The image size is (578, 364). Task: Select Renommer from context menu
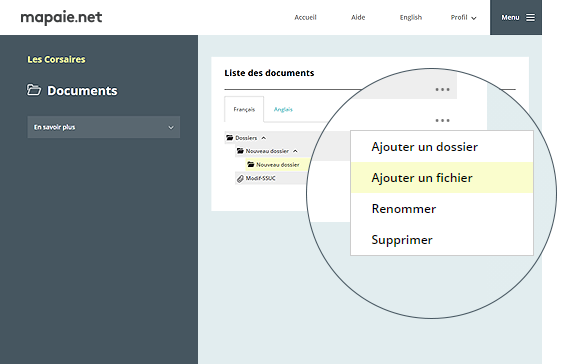point(442,209)
